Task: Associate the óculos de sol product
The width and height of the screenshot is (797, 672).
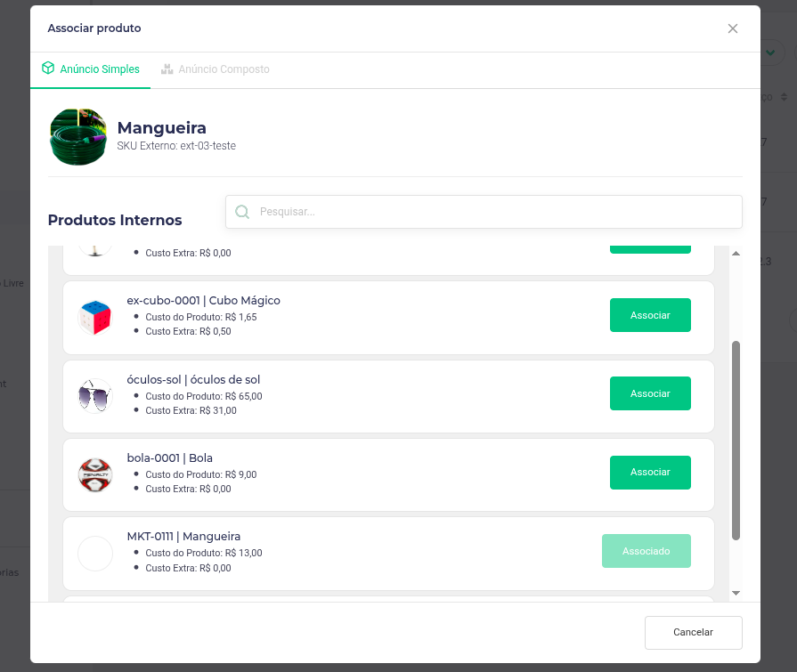Action: click(x=650, y=393)
